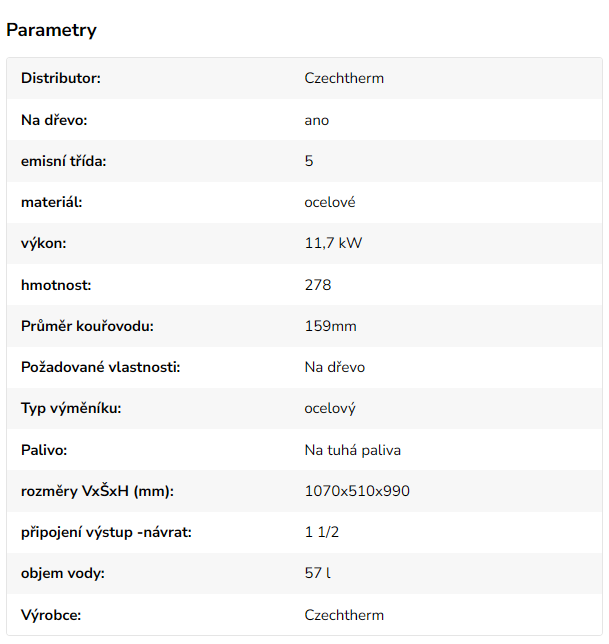Select the dimensions value 1070x510x990

pos(357,491)
